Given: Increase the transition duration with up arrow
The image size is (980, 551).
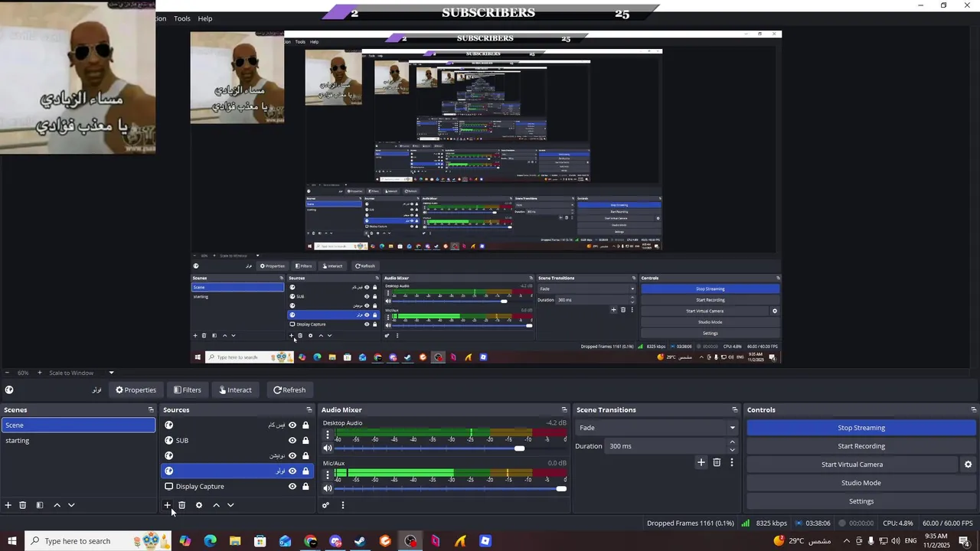Looking at the screenshot, I should [x=732, y=442].
